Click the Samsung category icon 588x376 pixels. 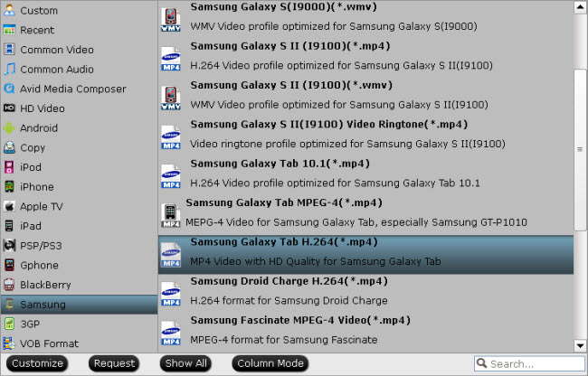(x=9, y=304)
